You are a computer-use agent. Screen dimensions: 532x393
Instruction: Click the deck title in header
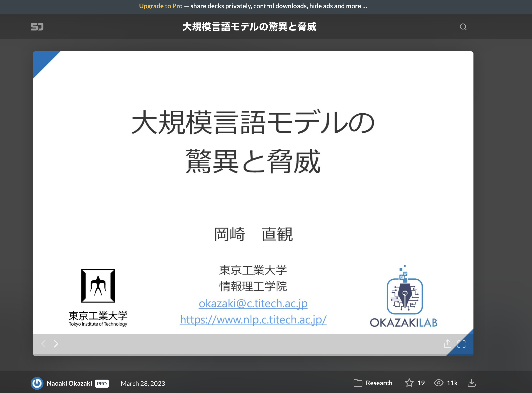coord(249,27)
